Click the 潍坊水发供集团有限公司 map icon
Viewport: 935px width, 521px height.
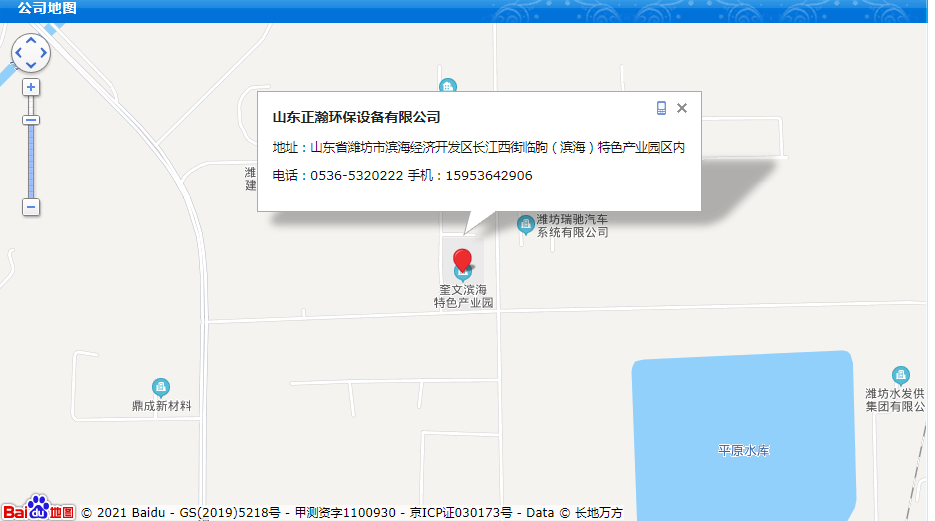point(901,375)
